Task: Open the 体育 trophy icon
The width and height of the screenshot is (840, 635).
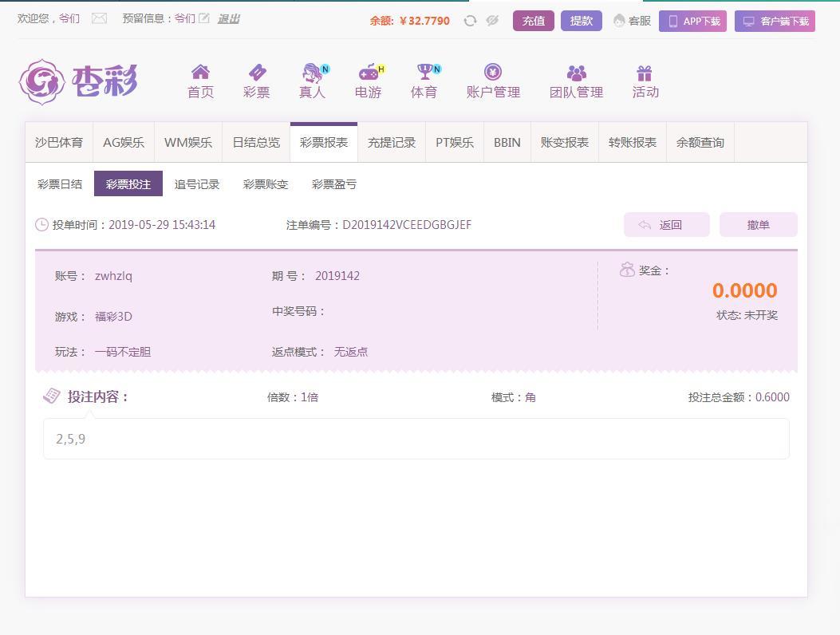Action: pos(424,73)
